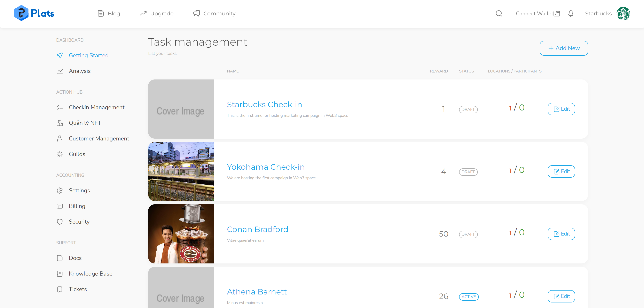
Task: Open Guilds from the sidebar
Action: (x=77, y=154)
